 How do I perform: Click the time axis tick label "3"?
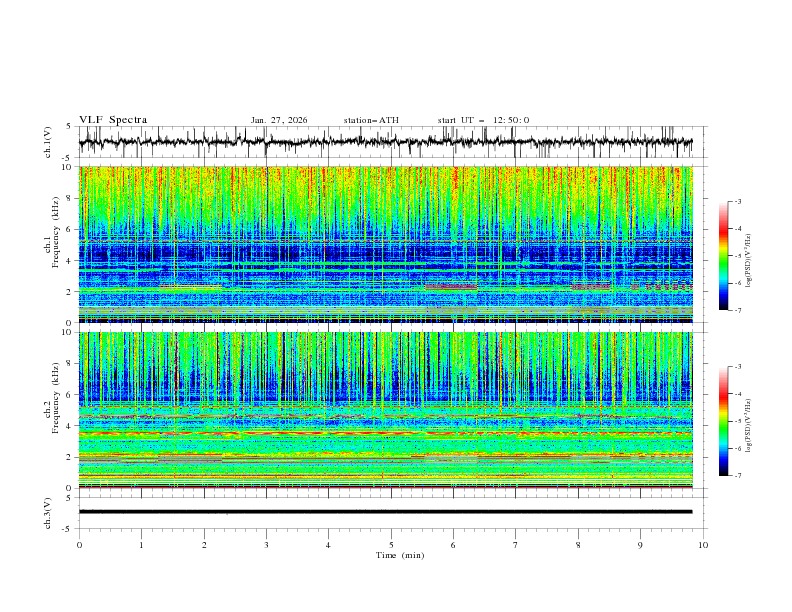pos(266,545)
